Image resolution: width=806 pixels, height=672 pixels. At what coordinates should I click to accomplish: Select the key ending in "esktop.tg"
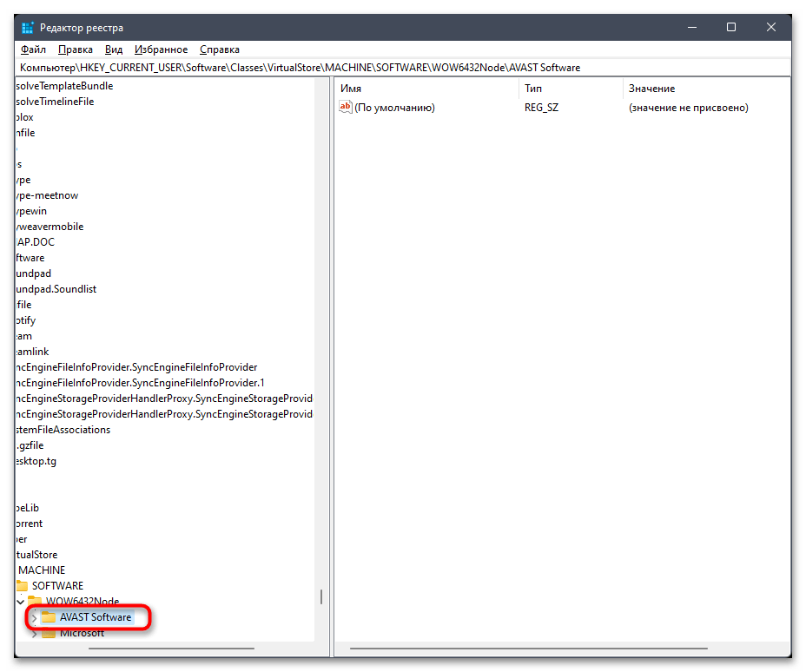(36, 461)
